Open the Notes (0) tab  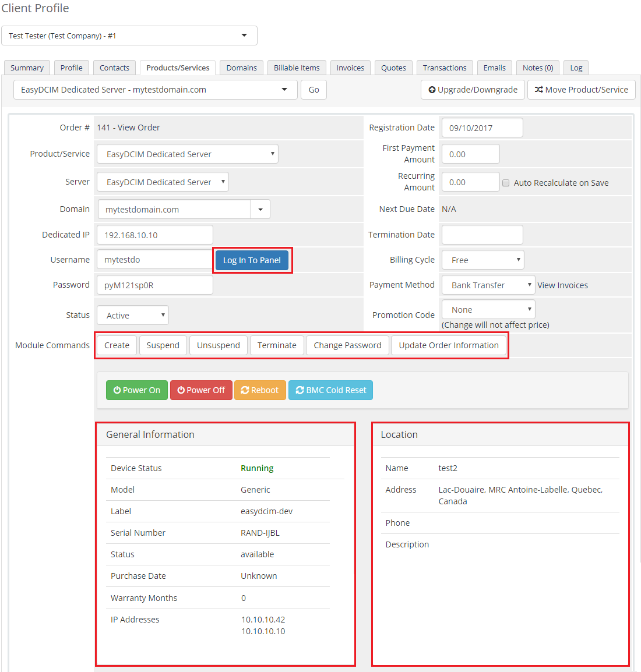[538, 68]
